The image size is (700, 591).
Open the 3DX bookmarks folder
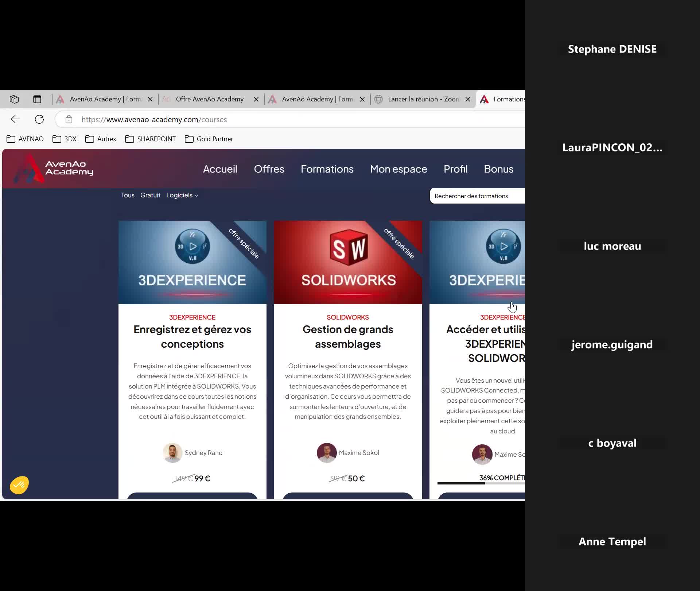(x=65, y=139)
